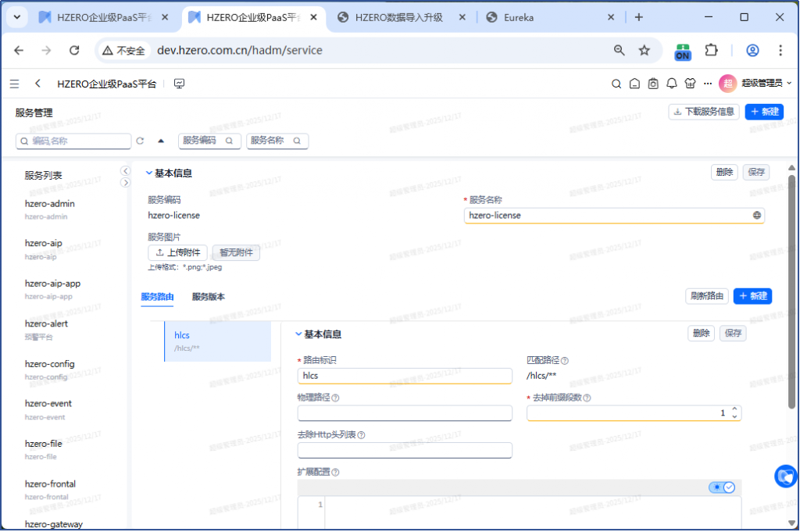Collapse the query filter with up triangle
This screenshot has width=800, height=532.
pyautogui.click(x=161, y=141)
